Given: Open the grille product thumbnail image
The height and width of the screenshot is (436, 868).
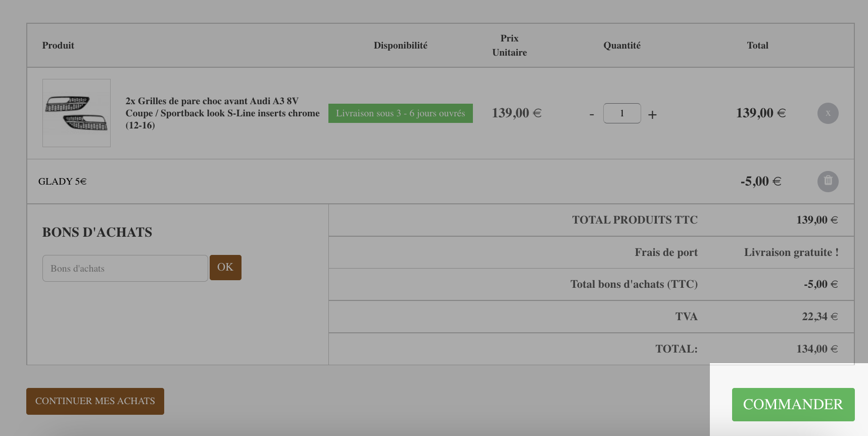Looking at the screenshot, I should [76, 113].
